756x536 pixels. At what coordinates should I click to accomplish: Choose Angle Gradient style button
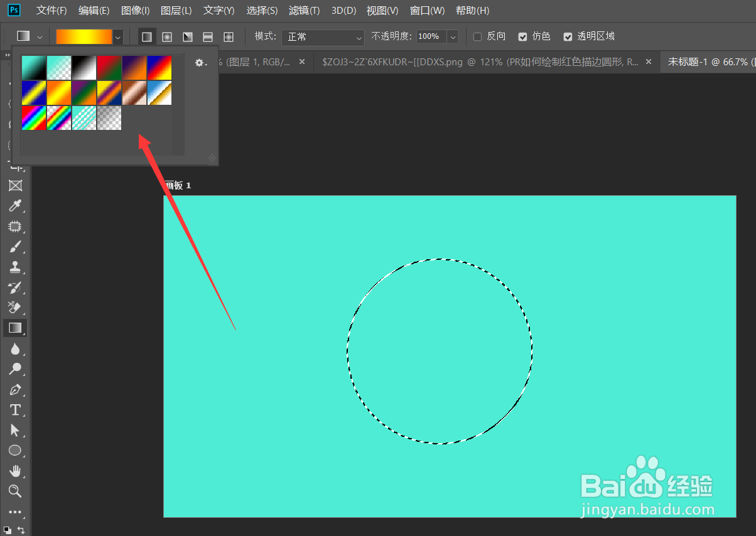pyautogui.click(x=187, y=36)
